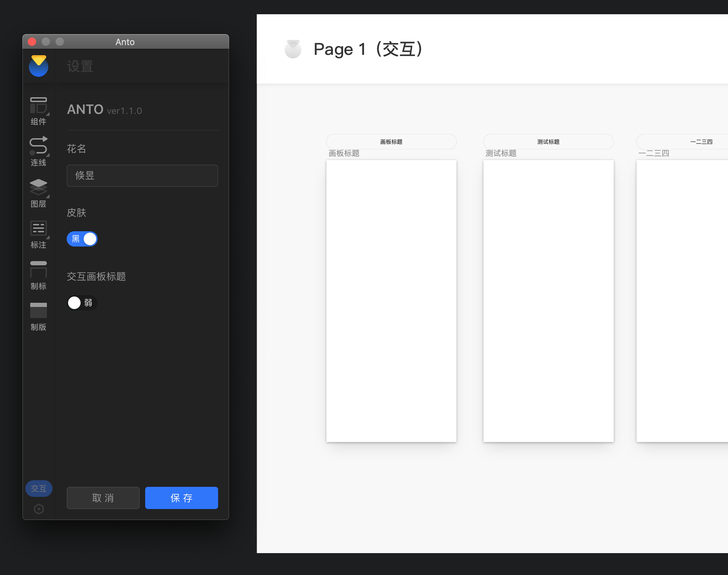Click the 画板标题 pill label
This screenshot has width=728, height=575.
click(391, 142)
